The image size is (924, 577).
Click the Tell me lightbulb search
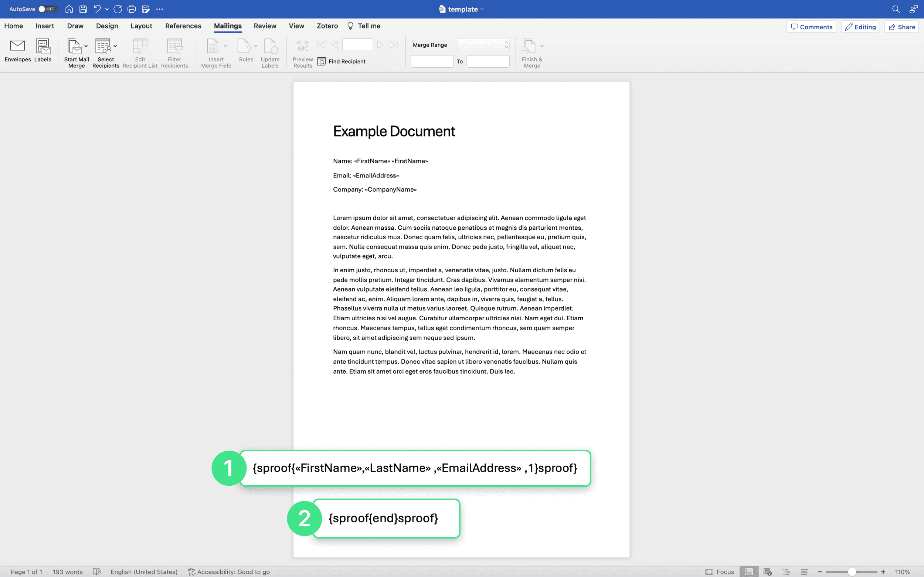(x=364, y=26)
